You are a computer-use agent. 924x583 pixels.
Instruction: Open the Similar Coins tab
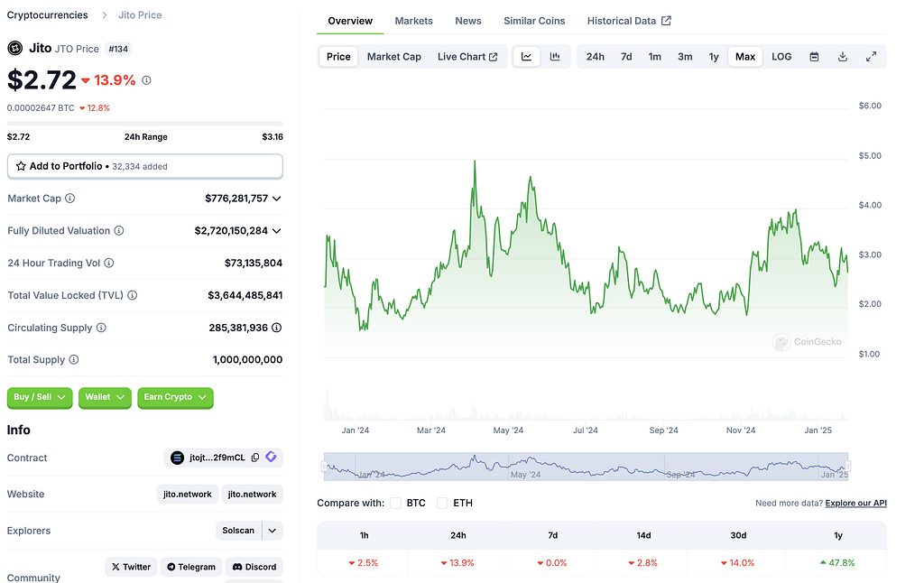[534, 21]
